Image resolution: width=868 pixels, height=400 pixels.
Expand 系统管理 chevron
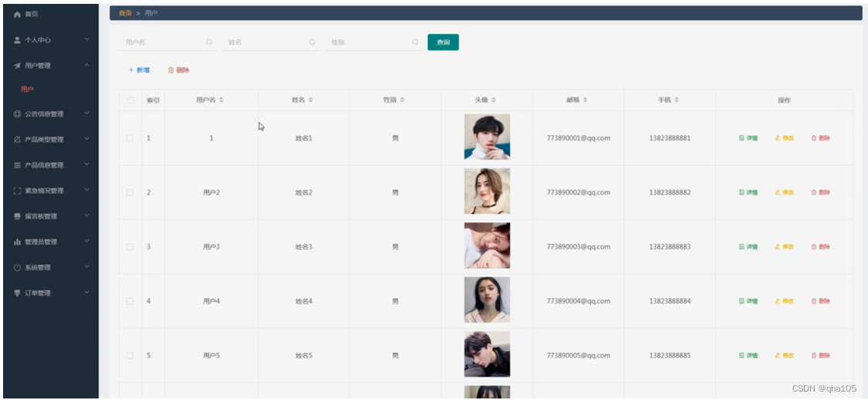[x=87, y=266]
